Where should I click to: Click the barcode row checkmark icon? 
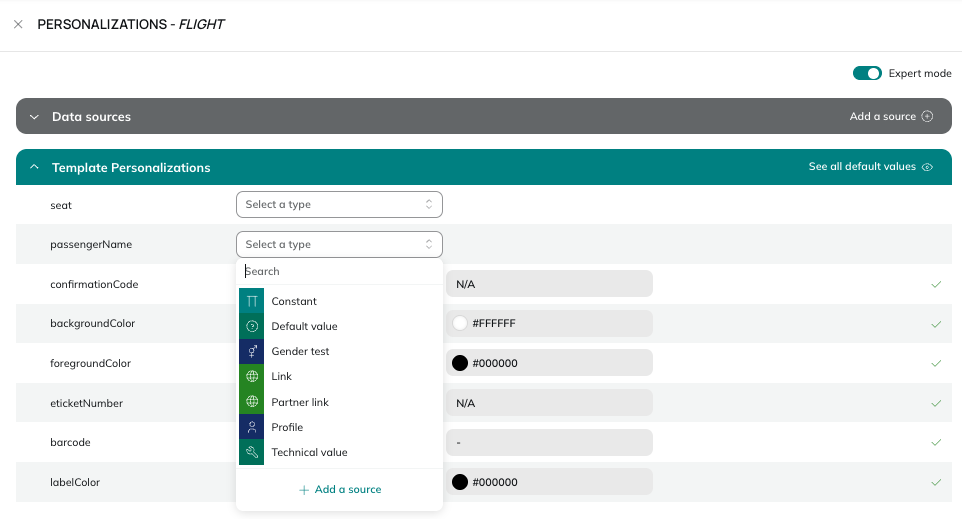[936, 442]
